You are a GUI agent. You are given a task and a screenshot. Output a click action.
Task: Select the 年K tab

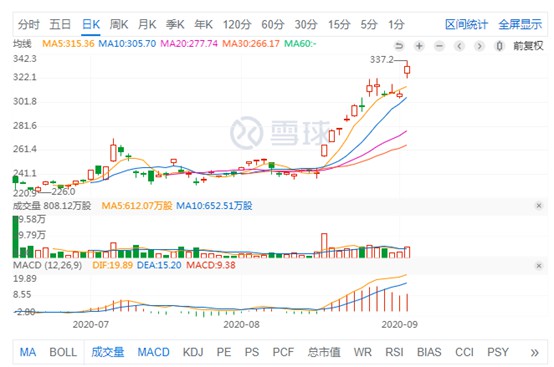204,24
